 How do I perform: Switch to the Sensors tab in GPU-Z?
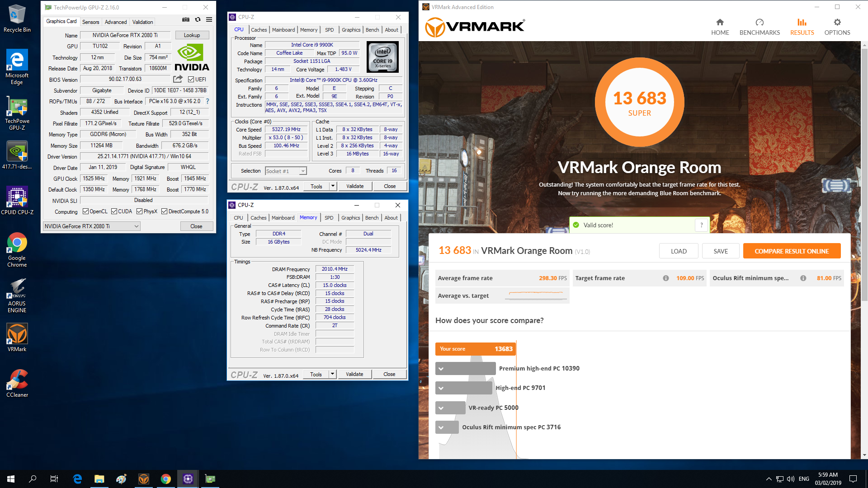tap(90, 22)
